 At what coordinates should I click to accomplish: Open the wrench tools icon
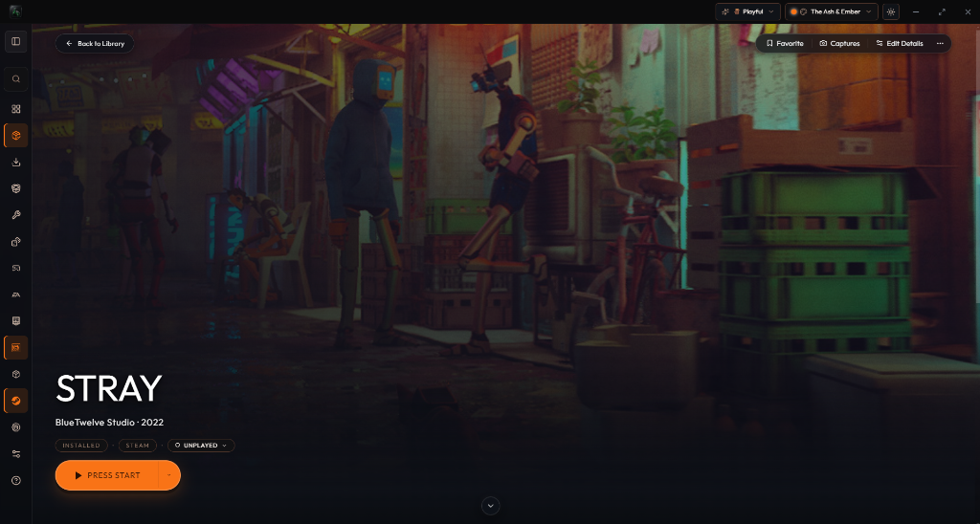(16, 215)
